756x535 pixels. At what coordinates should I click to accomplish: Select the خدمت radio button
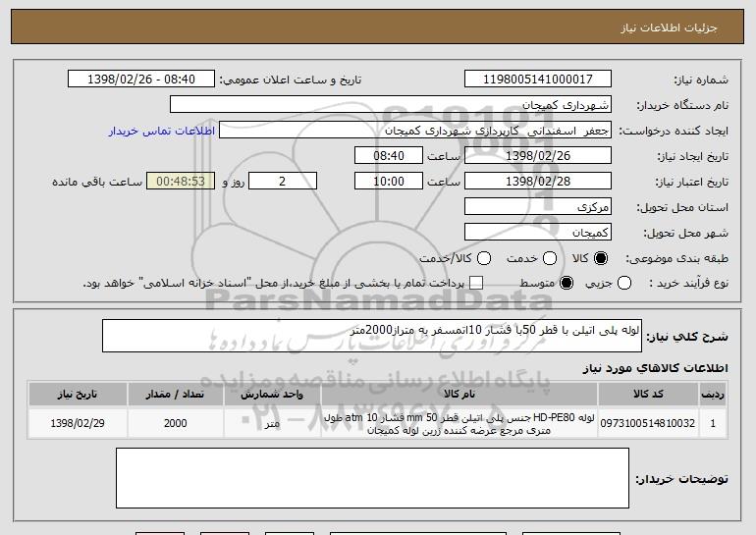(x=550, y=258)
